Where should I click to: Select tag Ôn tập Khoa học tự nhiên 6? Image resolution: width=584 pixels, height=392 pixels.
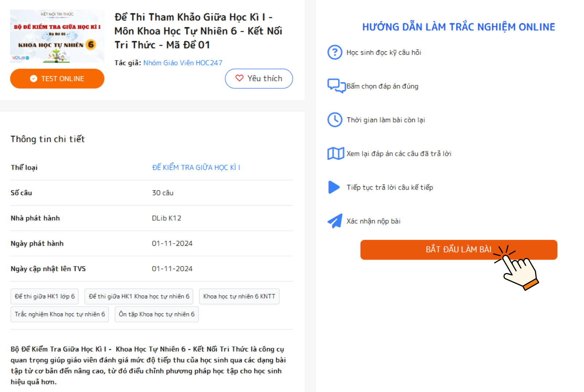coord(157,314)
